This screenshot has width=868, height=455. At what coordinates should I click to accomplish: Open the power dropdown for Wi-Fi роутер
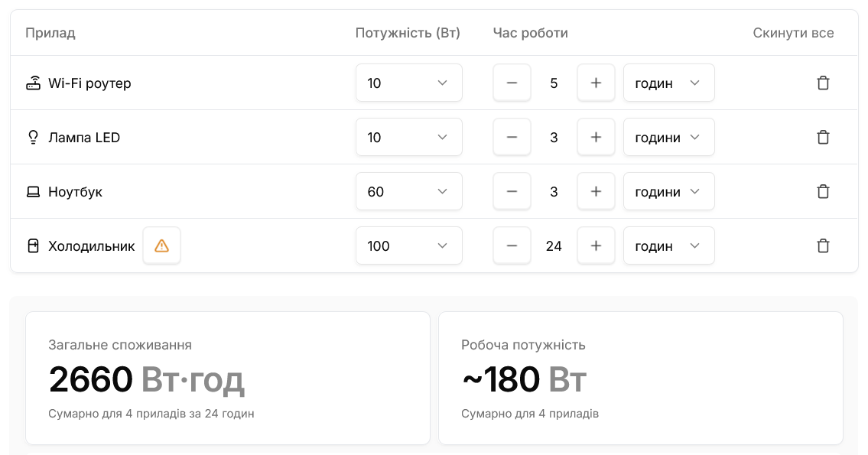(x=409, y=83)
